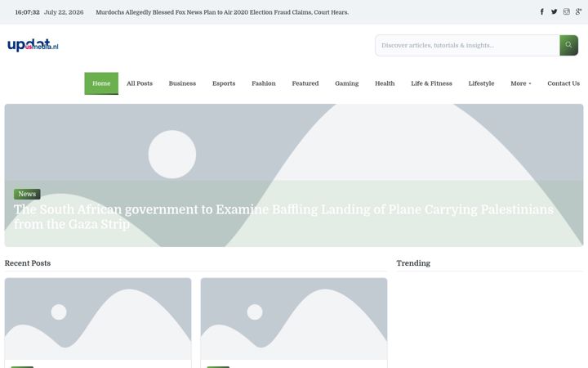Open the Google Plus social icon
This screenshot has height=368, width=588.
coord(578,11)
